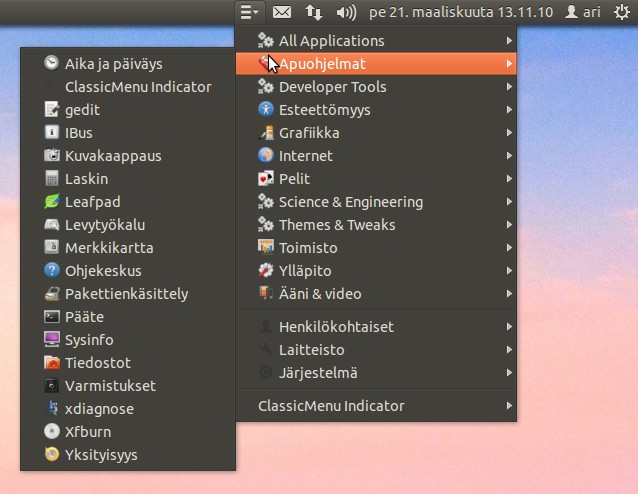This screenshot has height=494, width=638.
Task: Open the power session menu icon
Action: [x=622, y=12]
